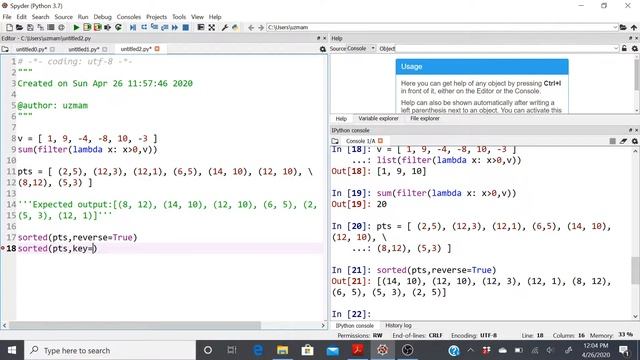Click the debugger continue execution icon
Image resolution: width=640 pixels, height=360 pixels.
(175, 27)
